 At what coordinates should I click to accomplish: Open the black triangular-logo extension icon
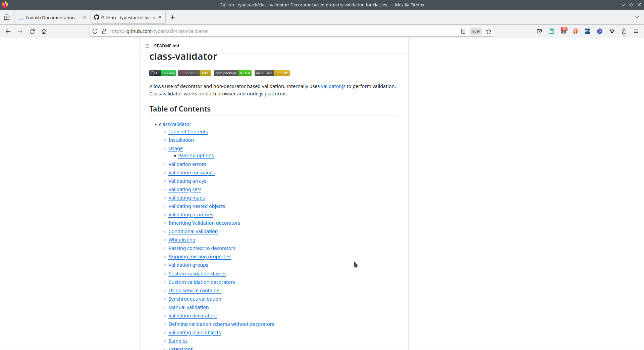(612, 31)
